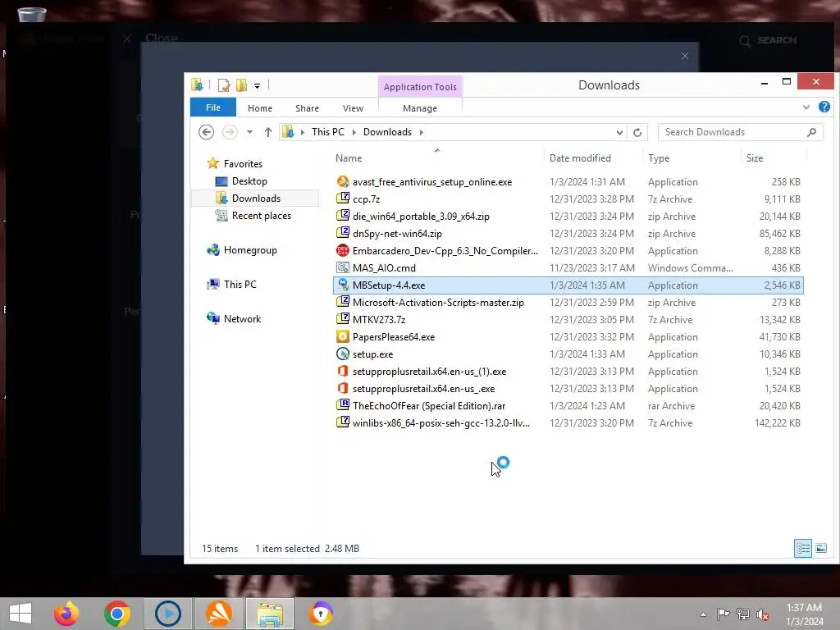840x630 pixels.
Task: Click the avast setup file icon
Action: tap(342, 181)
